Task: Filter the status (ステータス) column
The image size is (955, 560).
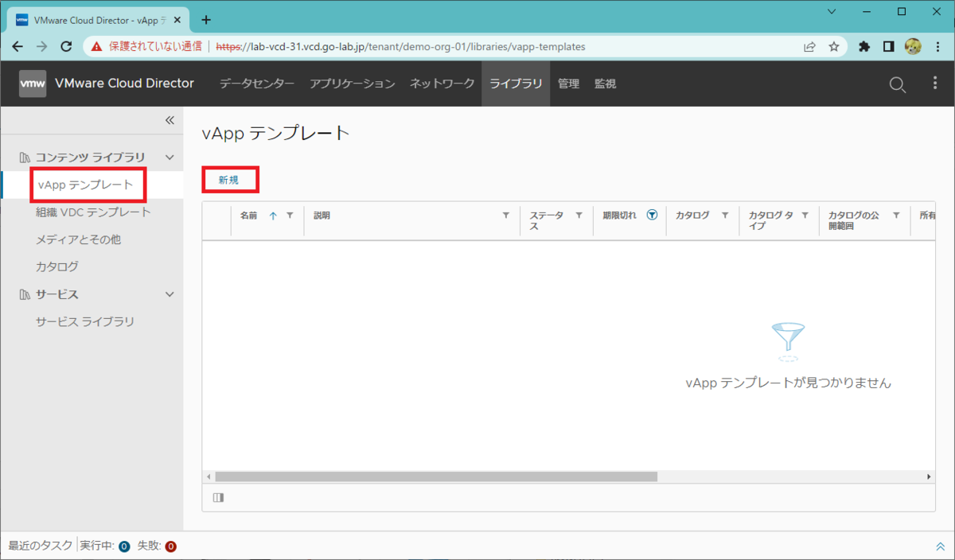Action: (x=579, y=216)
